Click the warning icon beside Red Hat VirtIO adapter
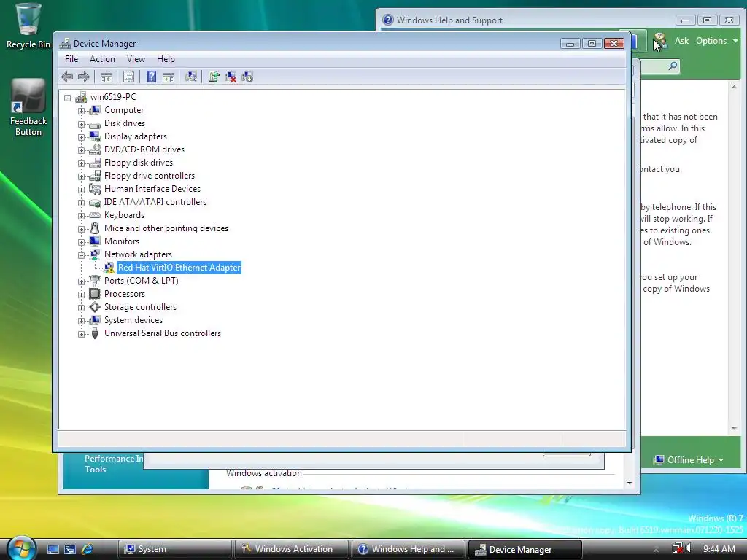The image size is (747, 560). [x=109, y=268]
